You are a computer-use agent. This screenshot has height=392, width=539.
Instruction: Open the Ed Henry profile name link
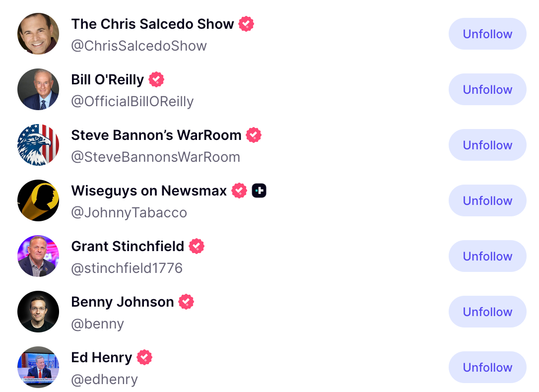pos(102,357)
